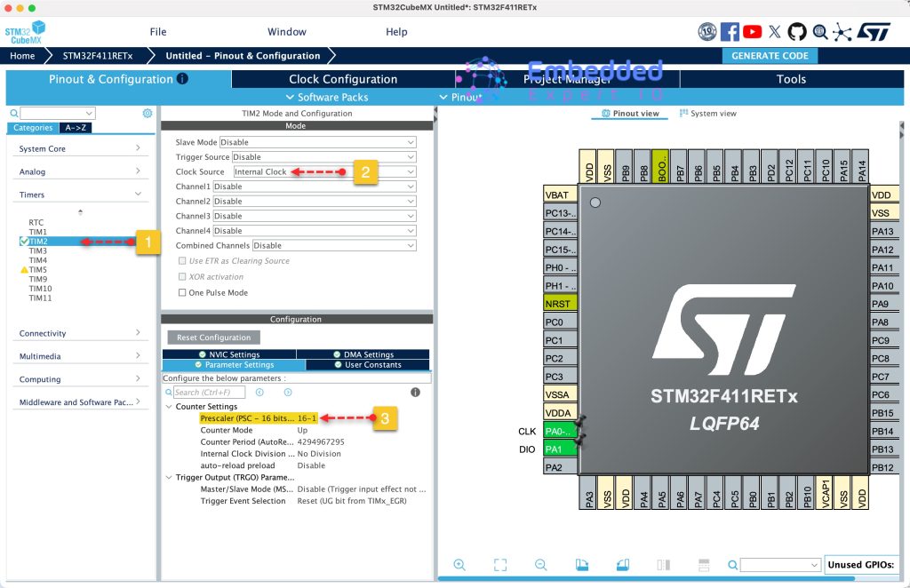Click the YouTube icon in header
The height and width of the screenshot is (588, 910).
[x=752, y=32]
